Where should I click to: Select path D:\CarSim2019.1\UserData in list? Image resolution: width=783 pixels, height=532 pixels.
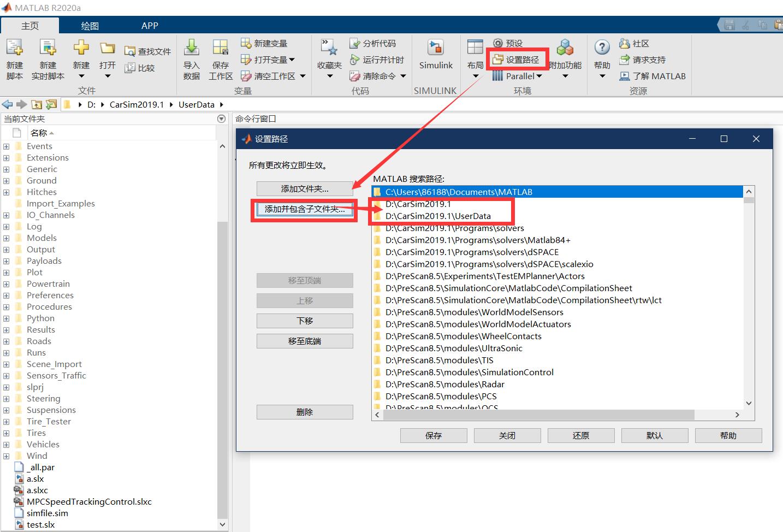557,216
